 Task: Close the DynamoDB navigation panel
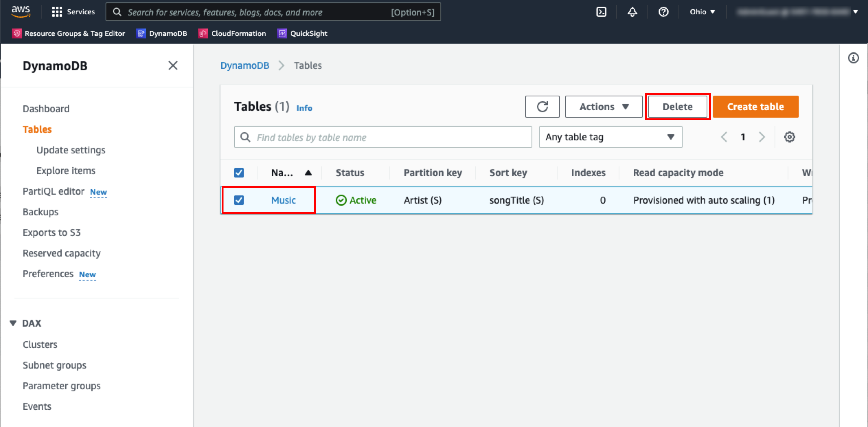pos(173,65)
